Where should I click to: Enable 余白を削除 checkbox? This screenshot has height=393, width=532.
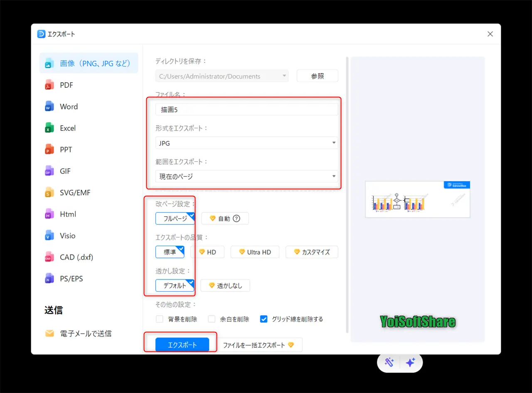click(212, 319)
